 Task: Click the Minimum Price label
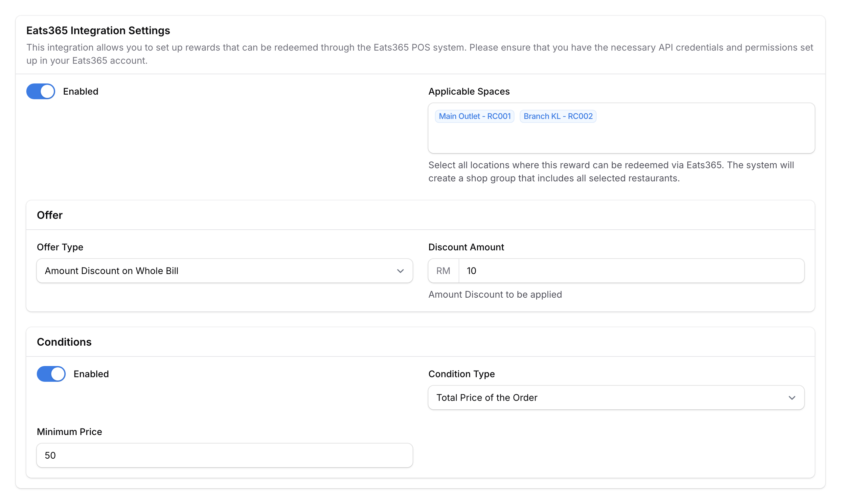tap(69, 432)
